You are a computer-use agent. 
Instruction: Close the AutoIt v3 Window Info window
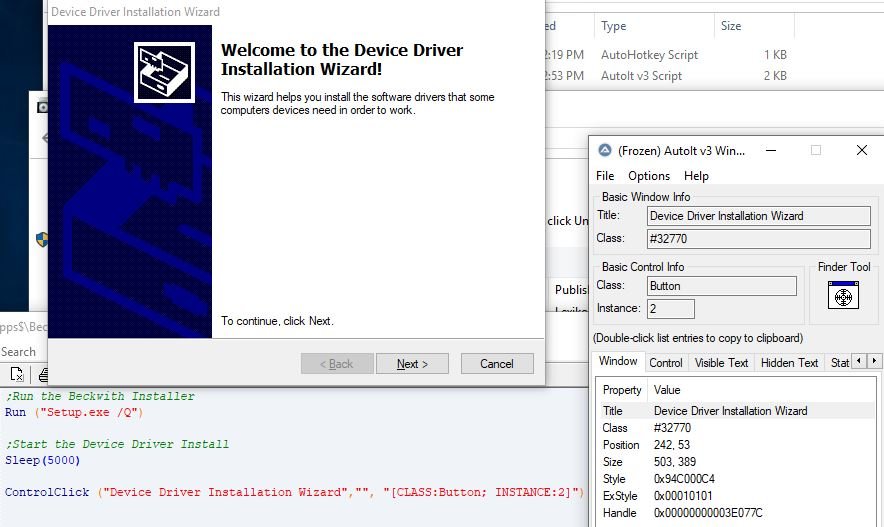tap(862, 150)
